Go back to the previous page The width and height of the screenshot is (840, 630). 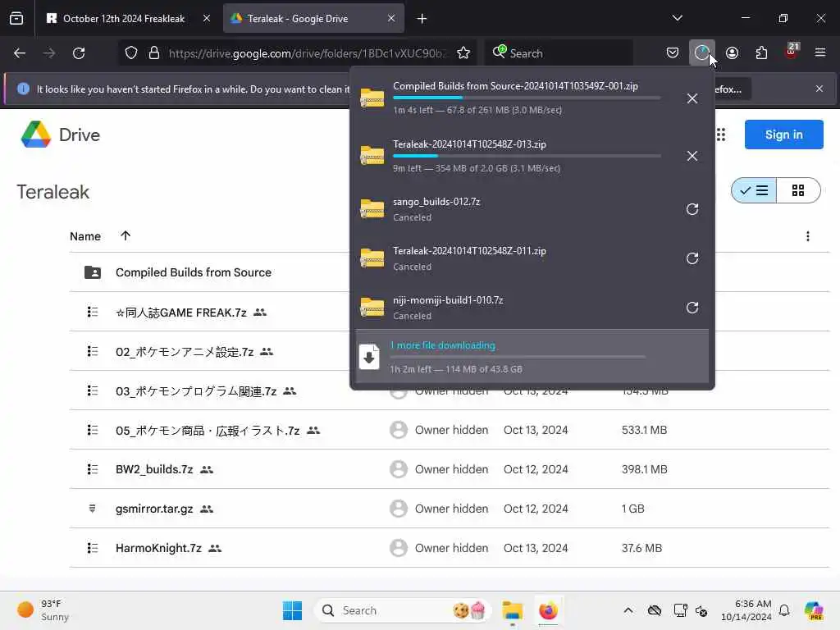click(x=20, y=52)
